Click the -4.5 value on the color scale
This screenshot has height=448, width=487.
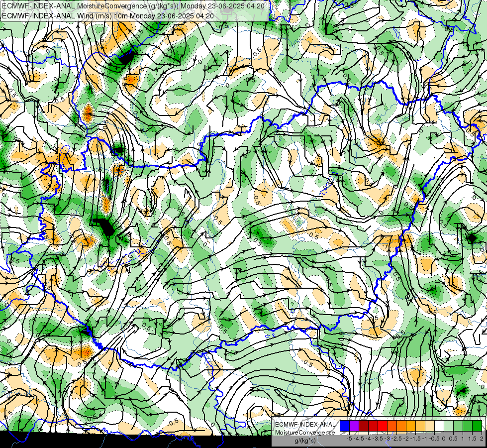pyautogui.click(x=359, y=439)
